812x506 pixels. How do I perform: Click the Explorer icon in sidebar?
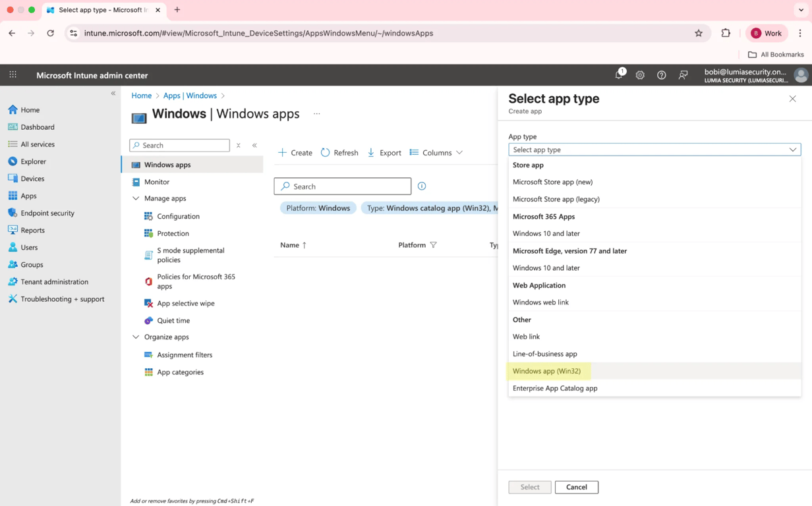pos(13,161)
